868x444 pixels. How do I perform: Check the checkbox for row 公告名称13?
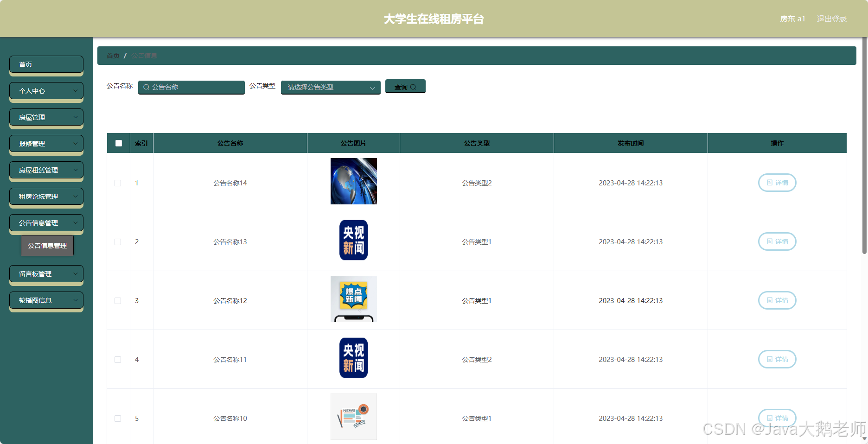[118, 242]
